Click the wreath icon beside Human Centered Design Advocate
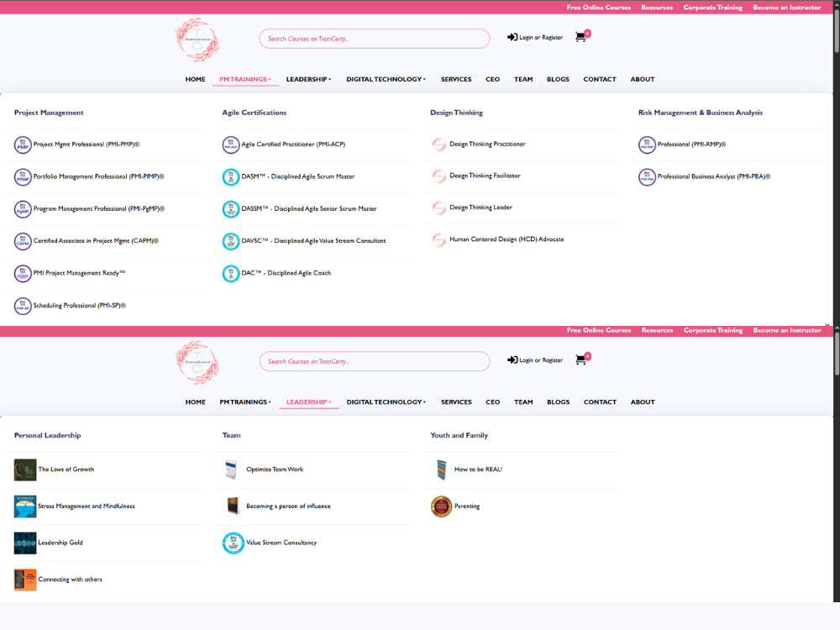Image resolution: width=840 pixels, height=630 pixels. pyautogui.click(x=438, y=239)
